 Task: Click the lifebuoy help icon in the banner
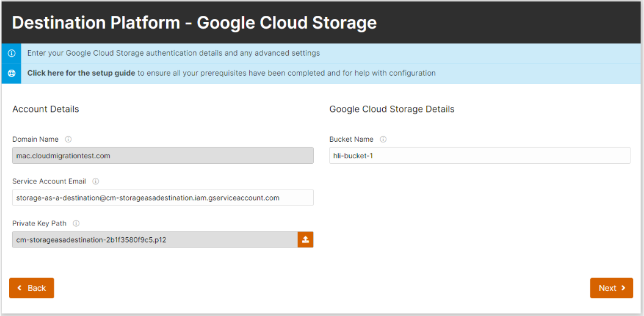point(12,73)
